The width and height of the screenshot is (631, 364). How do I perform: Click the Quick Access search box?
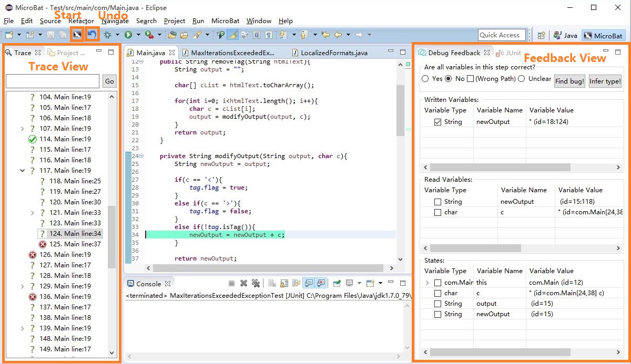point(502,35)
